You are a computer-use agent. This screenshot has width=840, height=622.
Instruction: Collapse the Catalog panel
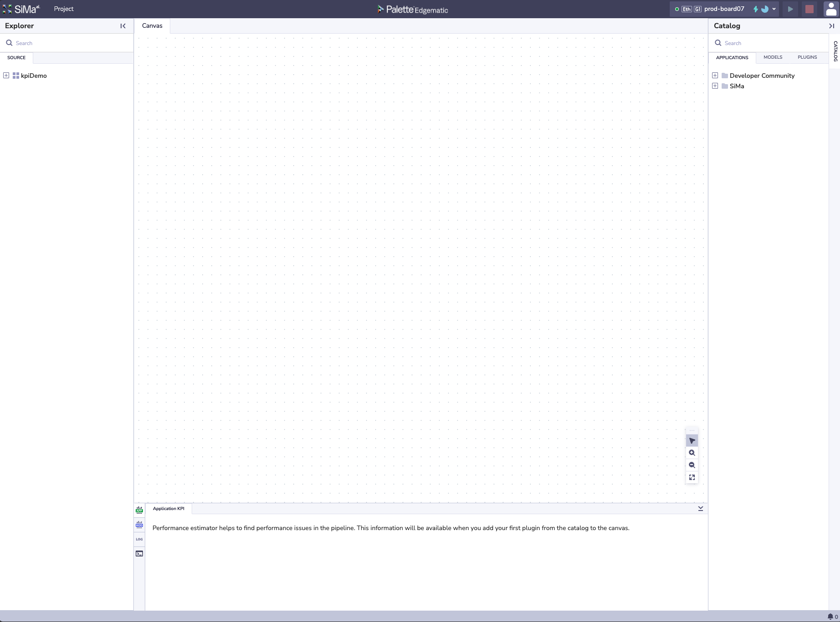[831, 26]
